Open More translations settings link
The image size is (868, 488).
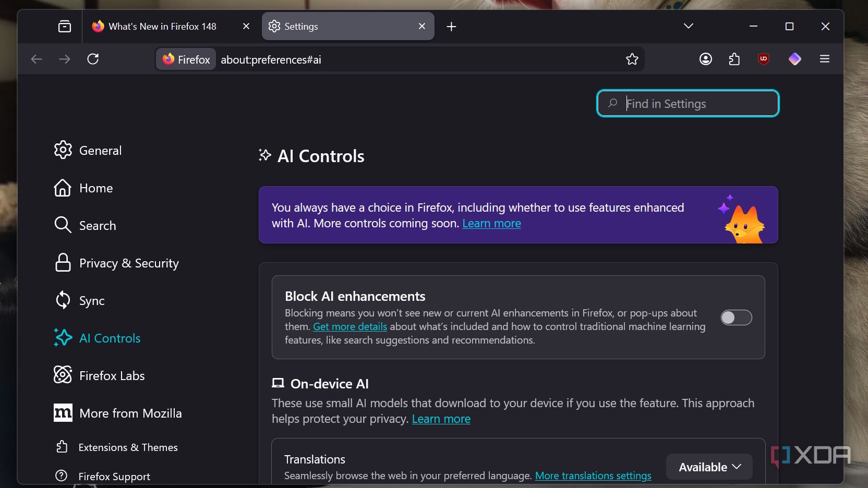coord(593,475)
